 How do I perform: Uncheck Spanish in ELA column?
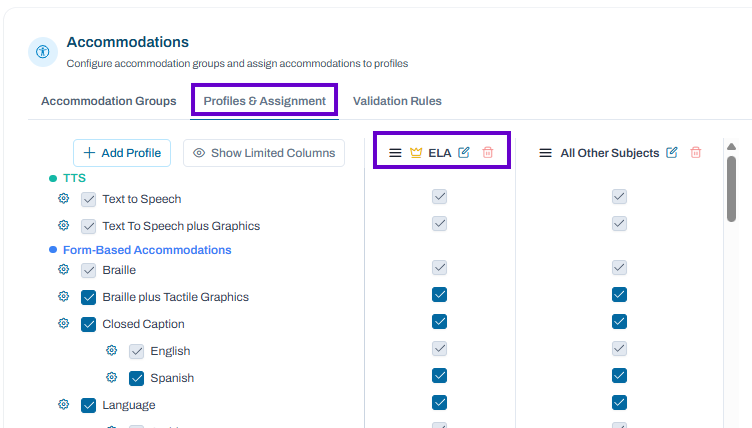[x=439, y=375]
